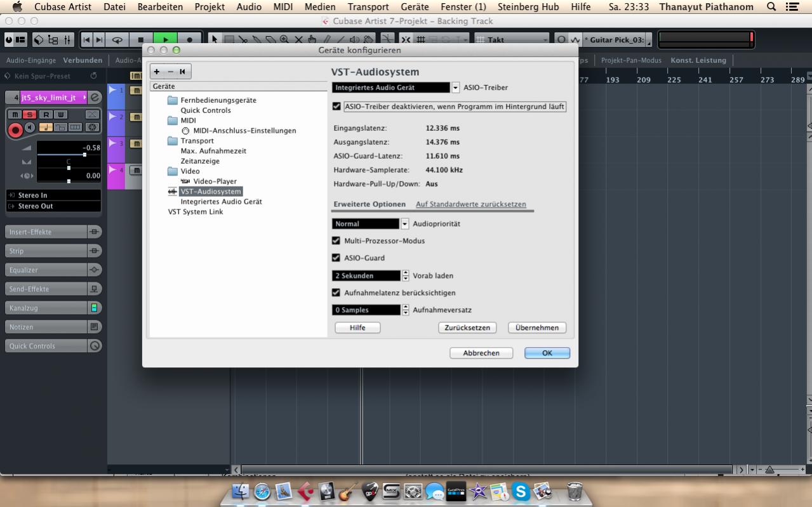Click the Remove device minus icon

coord(170,72)
